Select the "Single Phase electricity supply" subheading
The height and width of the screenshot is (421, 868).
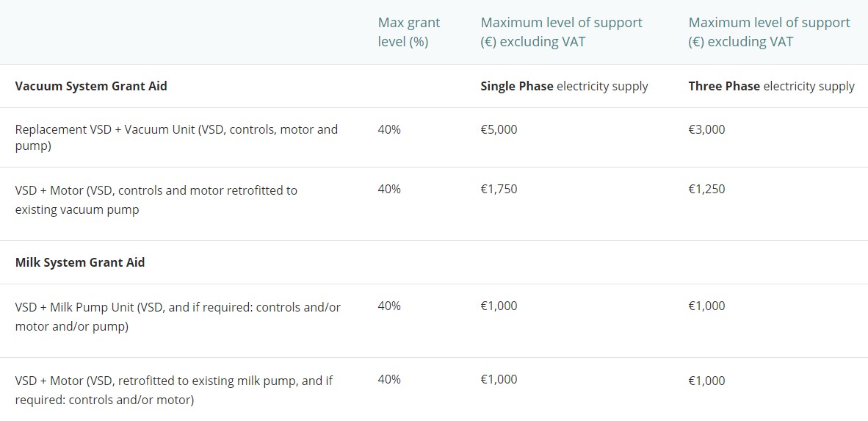[x=564, y=86]
